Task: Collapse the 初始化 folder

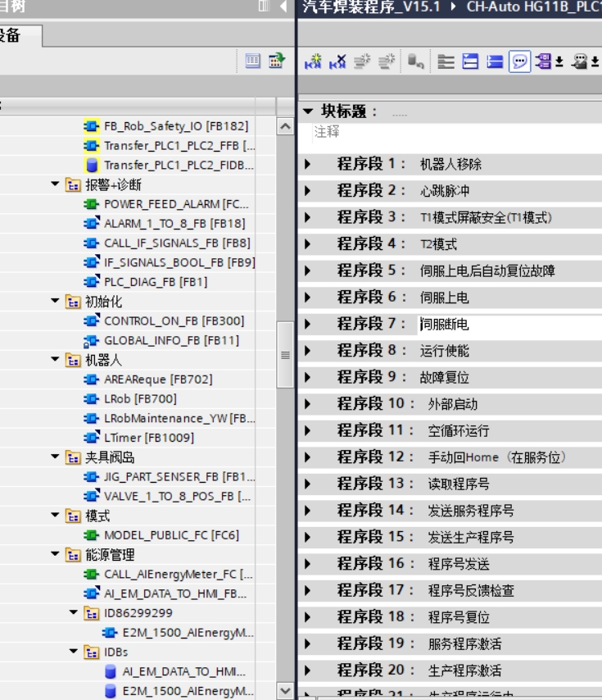Action: coord(55,301)
